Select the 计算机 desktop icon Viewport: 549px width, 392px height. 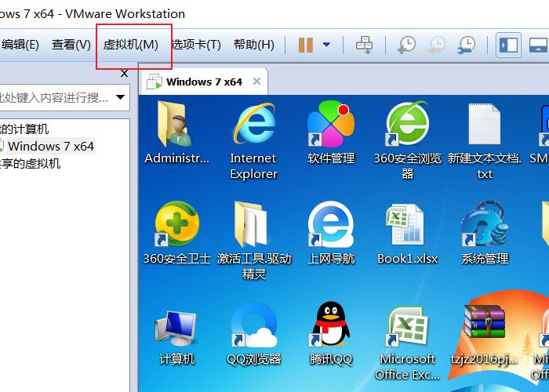[176, 336]
